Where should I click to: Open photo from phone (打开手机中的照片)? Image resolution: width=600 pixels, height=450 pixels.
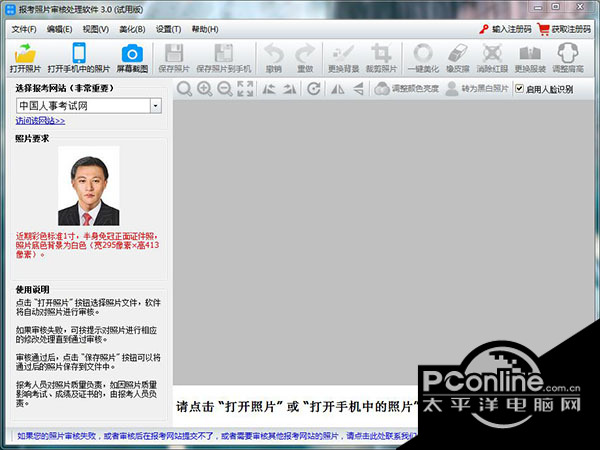click(80, 54)
